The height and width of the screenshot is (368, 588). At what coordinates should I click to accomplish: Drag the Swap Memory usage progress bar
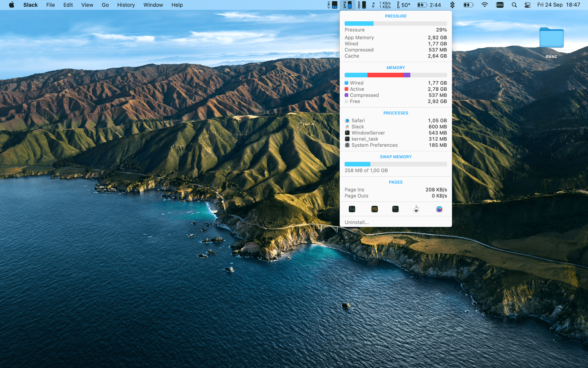point(395,164)
